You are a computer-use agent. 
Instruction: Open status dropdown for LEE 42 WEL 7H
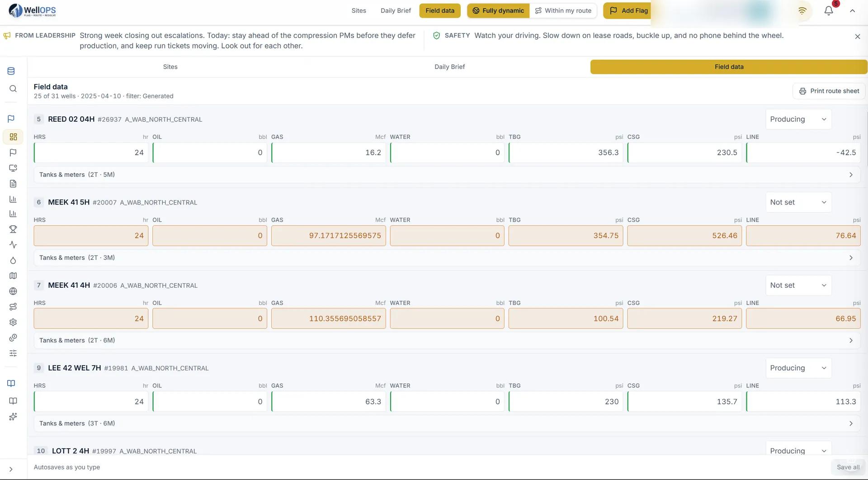(x=798, y=368)
